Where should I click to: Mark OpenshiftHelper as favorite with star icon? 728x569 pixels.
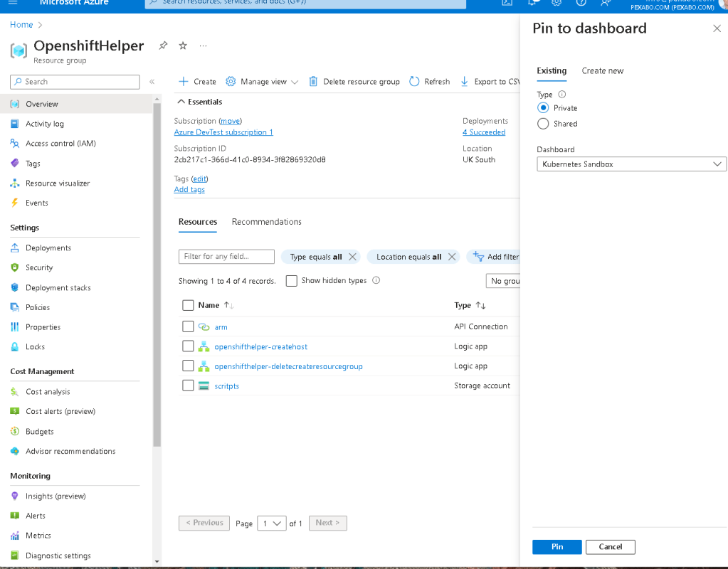pos(183,46)
